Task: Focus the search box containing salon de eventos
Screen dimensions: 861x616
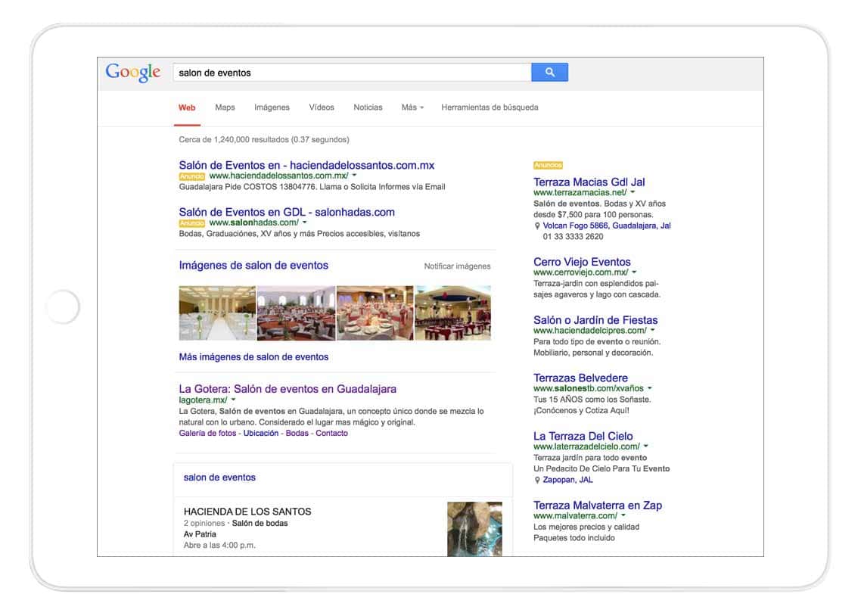Action: tap(352, 73)
